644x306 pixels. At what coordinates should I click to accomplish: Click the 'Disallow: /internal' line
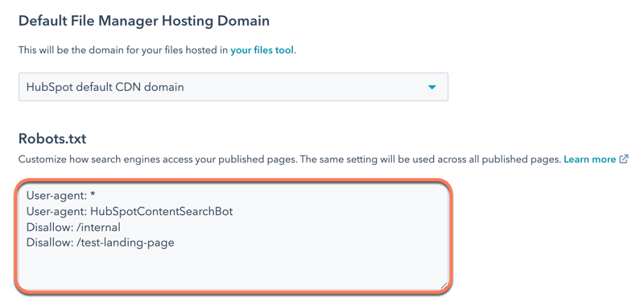73,227
